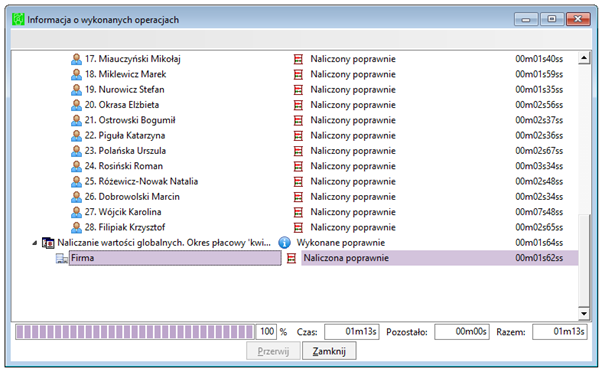Click the purple progress bar

(135, 332)
